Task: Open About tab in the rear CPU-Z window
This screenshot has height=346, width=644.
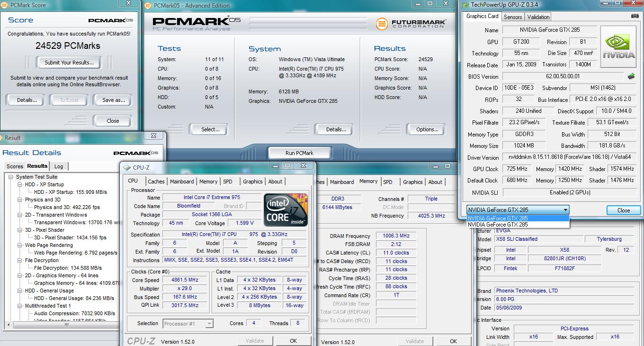Action: pos(435,182)
